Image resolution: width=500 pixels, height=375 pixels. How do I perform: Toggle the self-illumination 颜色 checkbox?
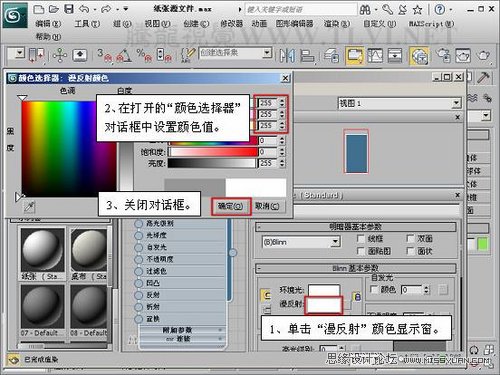point(375,289)
